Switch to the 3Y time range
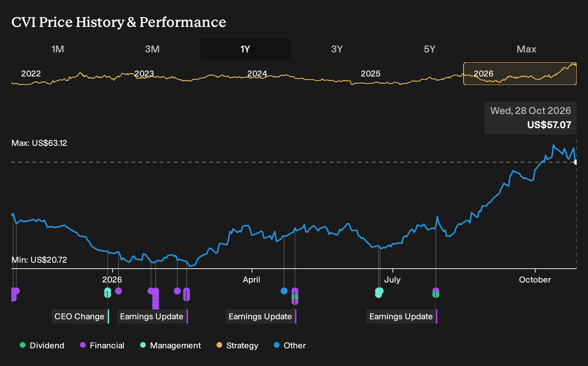 point(337,49)
